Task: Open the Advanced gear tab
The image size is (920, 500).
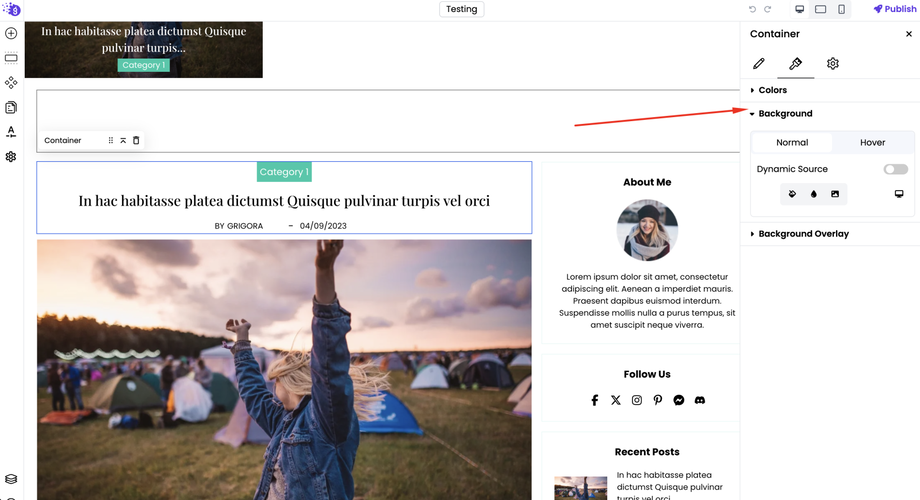Action: (x=833, y=63)
